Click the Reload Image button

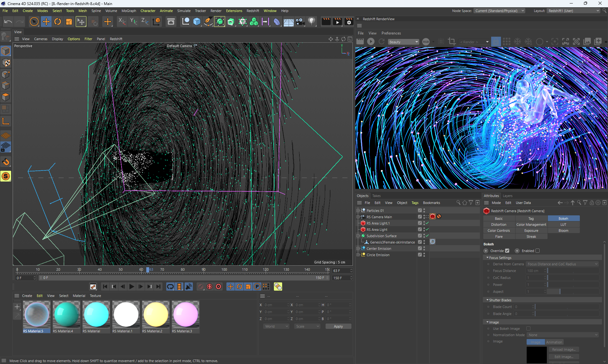click(564, 349)
